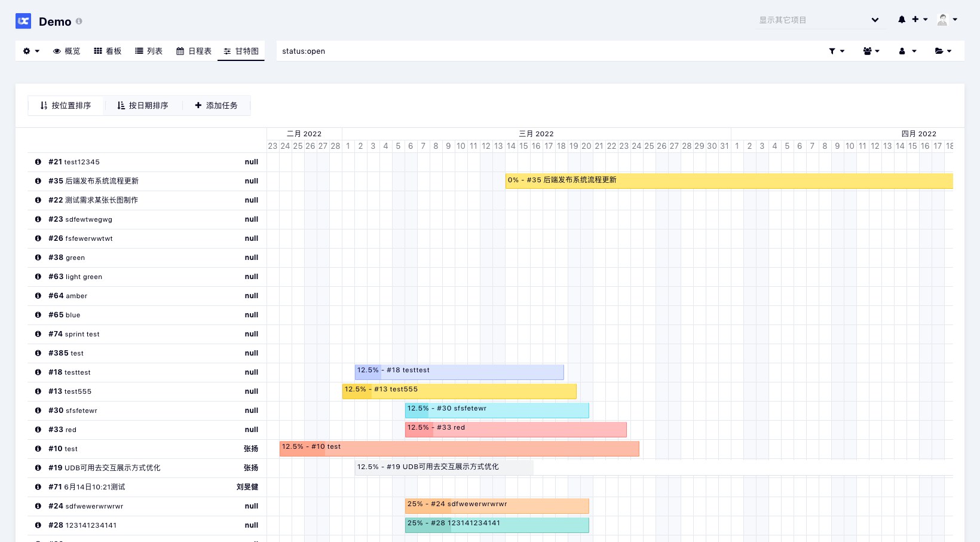Viewport: 980px width, 542px height.
Task: Click the 三月 2022 month header
Action: coord(536,134)
